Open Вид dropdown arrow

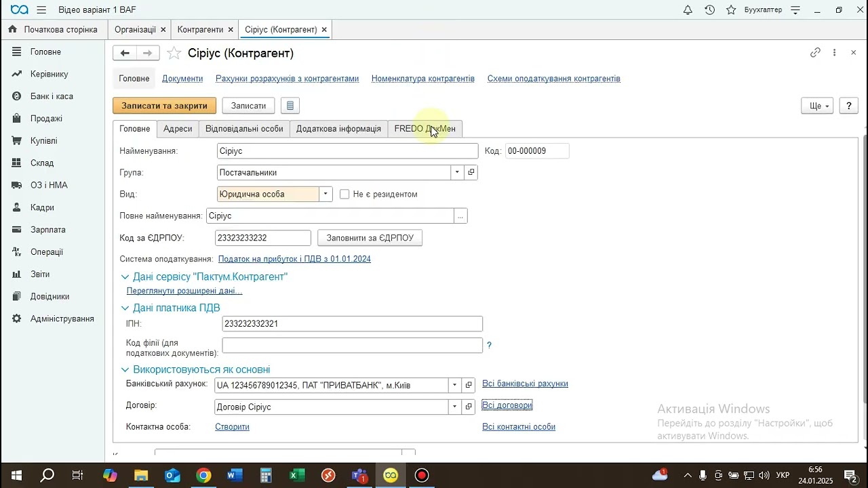[x=325, y=194]
